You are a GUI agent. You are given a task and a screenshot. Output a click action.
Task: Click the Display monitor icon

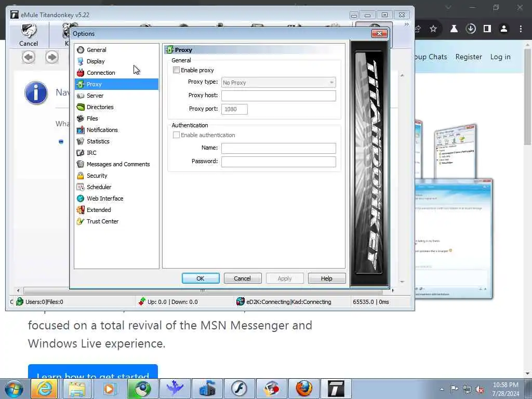click(81, 61)
